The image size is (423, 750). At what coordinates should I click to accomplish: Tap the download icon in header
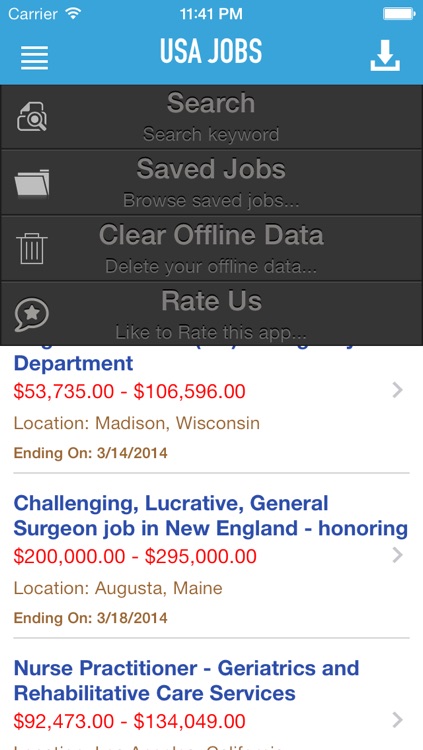(x=385, y=55)
